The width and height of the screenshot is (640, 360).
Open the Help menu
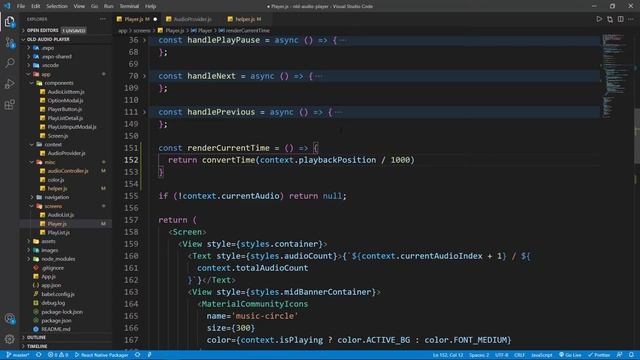click(x=151, y=6)
